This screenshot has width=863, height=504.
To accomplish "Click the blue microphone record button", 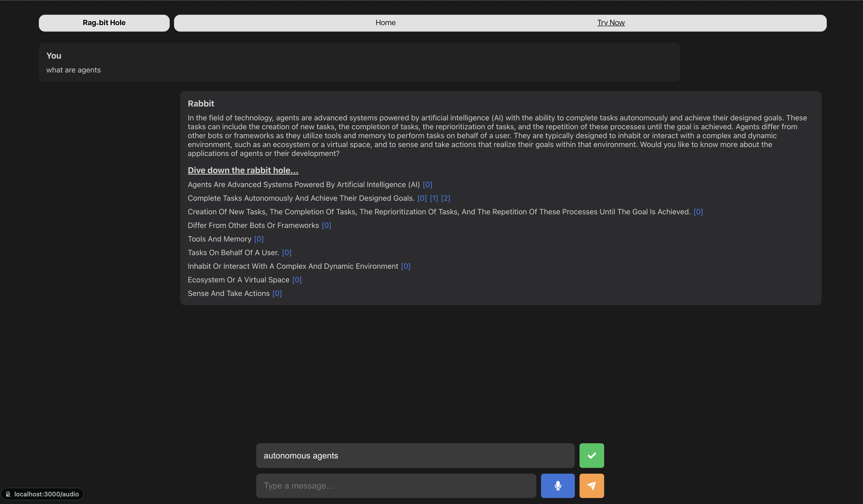I will pyautogui.click(x=558, y=485).
